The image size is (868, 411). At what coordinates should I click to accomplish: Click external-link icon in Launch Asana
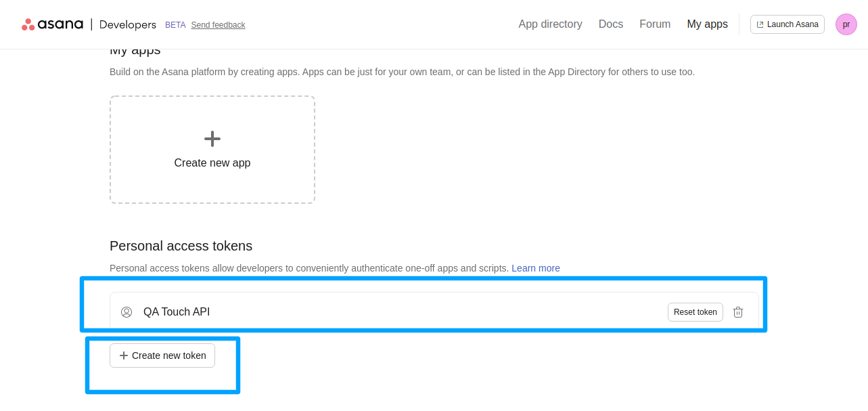pyautogui.click(x=760, y=24)
